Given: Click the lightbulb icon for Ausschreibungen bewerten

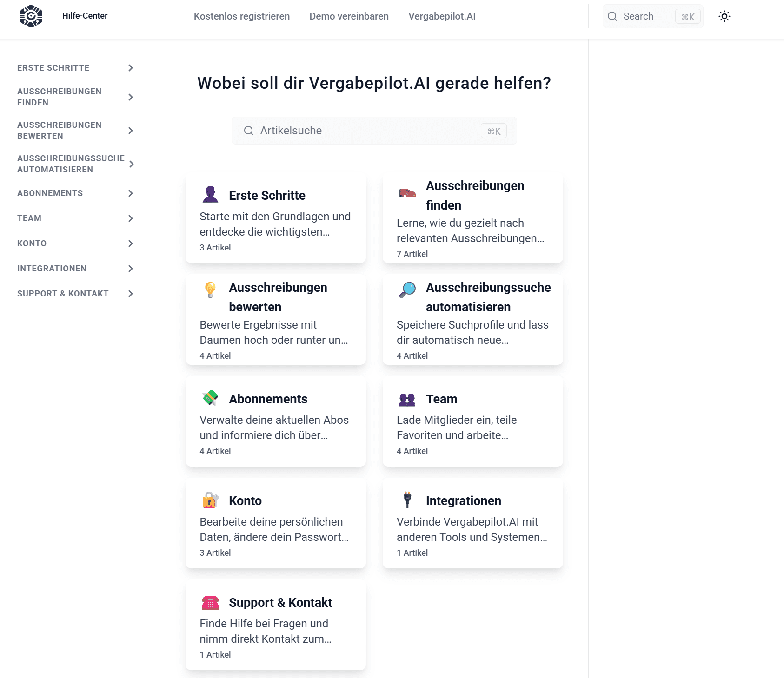Looking at the screenshot, I should pos(210,290).
